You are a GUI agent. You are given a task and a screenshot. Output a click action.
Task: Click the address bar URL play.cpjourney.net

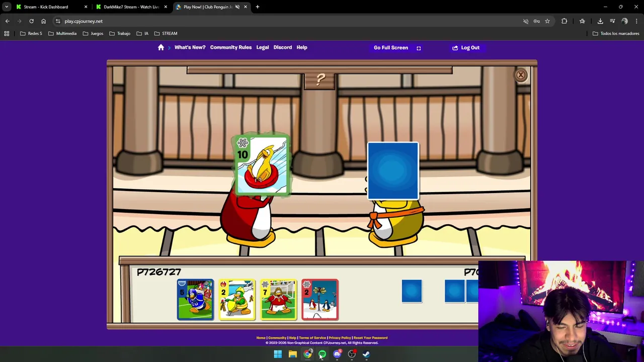[x=84, y=21]
